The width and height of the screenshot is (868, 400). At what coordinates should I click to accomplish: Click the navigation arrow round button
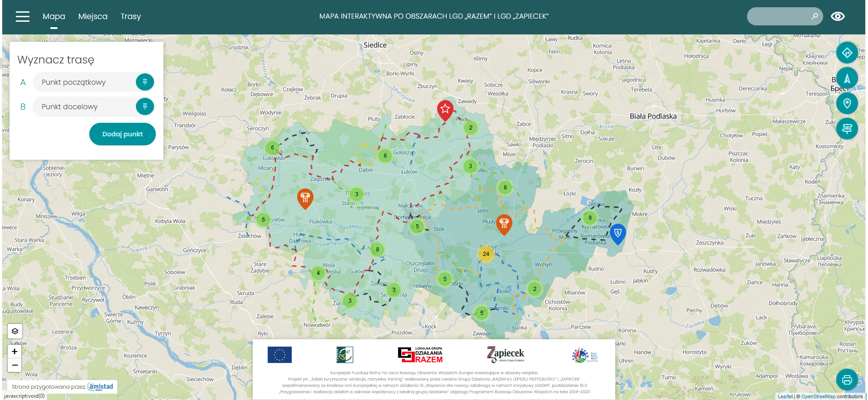point(847,78)
